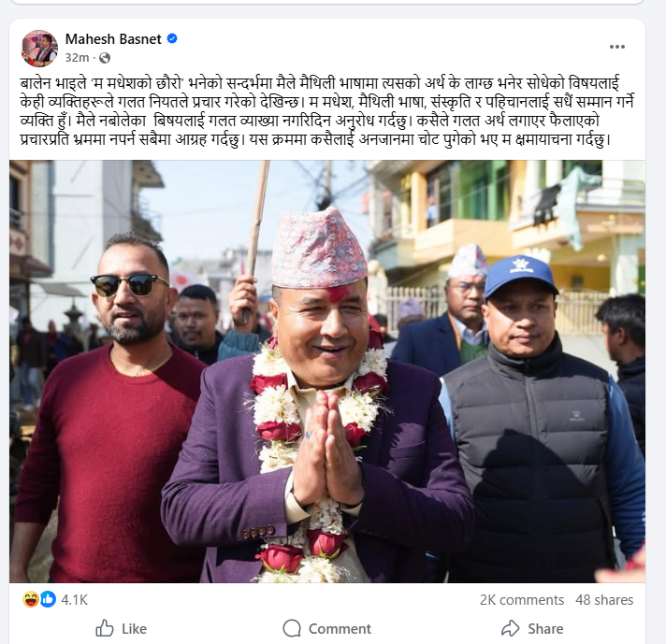This screenshot has width=666, height=644.
Task: Click the blue verified badge beside the name
Action: pyautogui.click(x=172, y=38)
